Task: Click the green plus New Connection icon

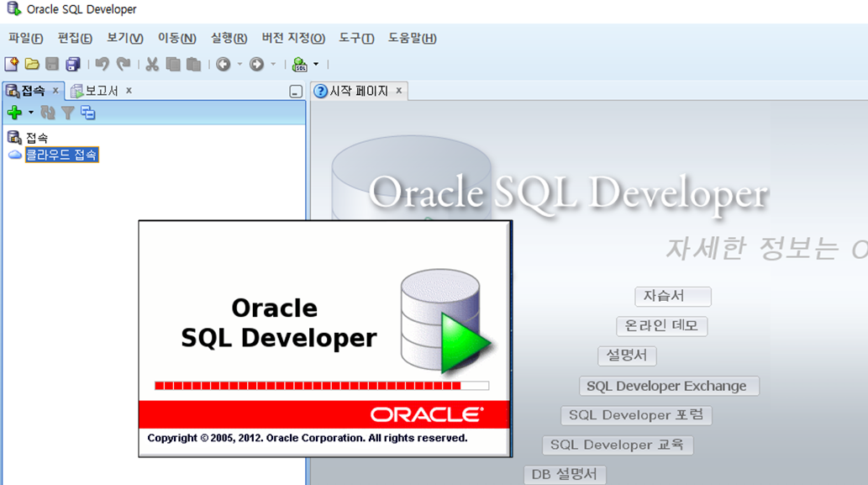Action: 14,113
